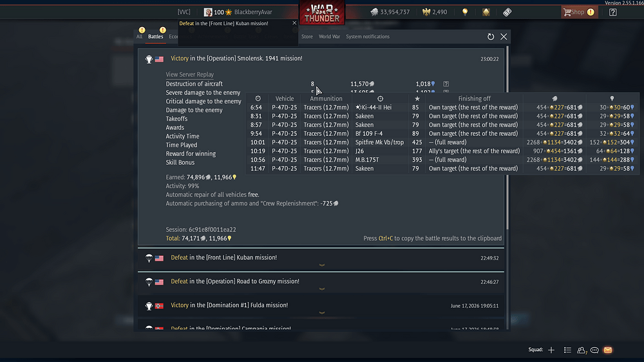Open BlackberryAvar player profile
This screenshot has height=362, width=644.
pos(253,12)
